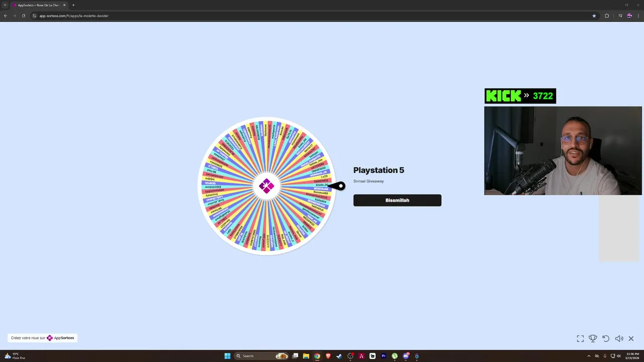
Task: Click the black wheel pointer
Action: (337, 186)
